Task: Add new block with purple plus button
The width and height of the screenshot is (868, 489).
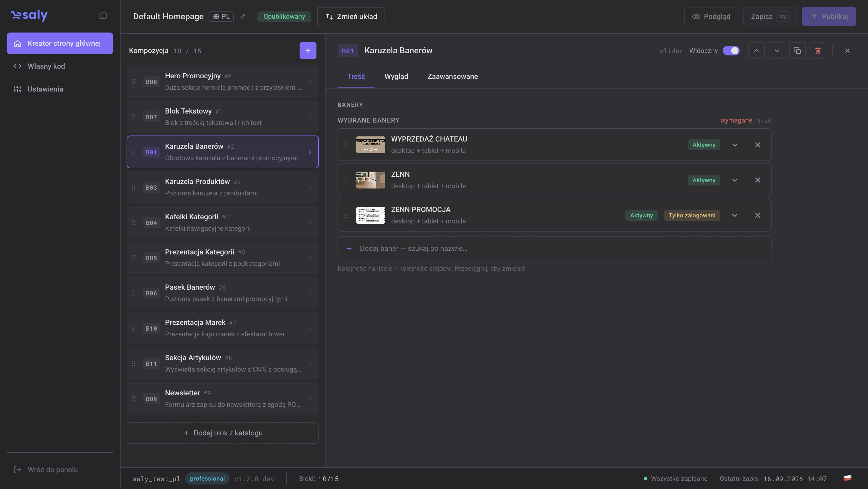Action: point(308,51)
